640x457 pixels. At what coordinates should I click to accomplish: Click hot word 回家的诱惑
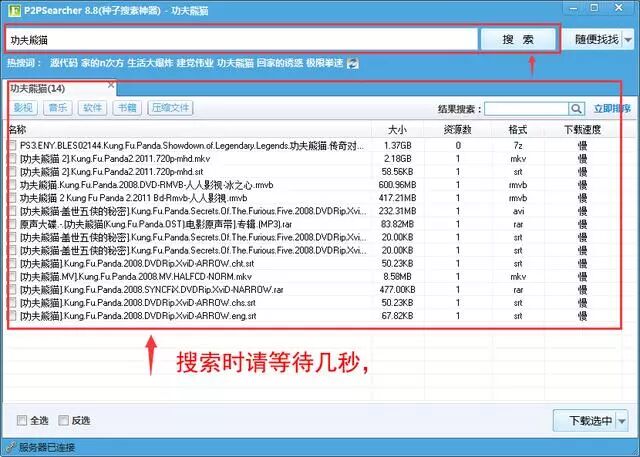coord(280,63)
